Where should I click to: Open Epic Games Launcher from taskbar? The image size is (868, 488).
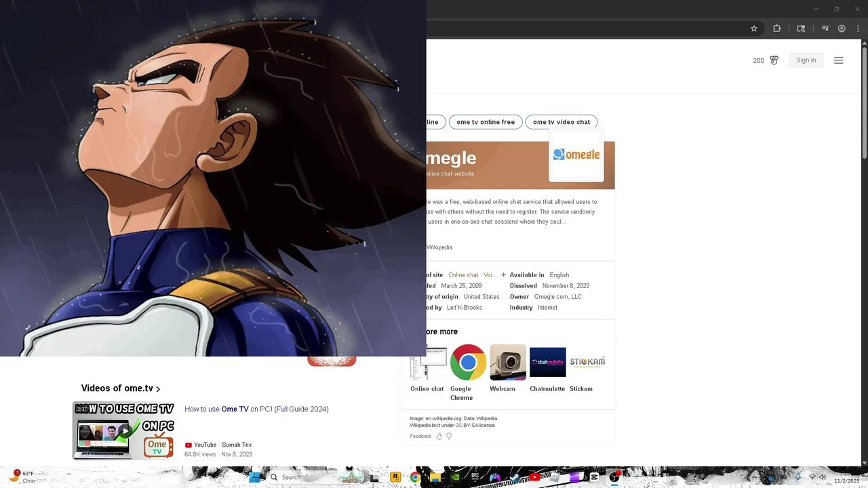pos(475,477)
